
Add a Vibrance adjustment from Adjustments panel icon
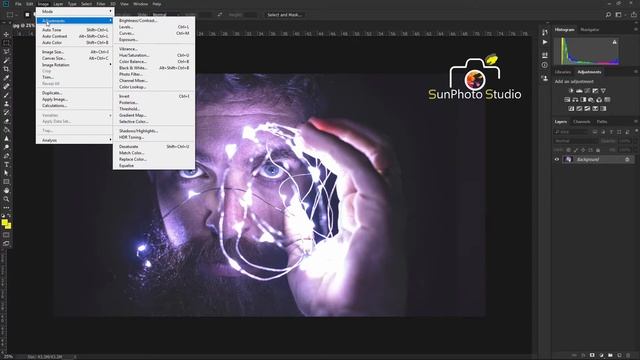click(x=603, y=91)
